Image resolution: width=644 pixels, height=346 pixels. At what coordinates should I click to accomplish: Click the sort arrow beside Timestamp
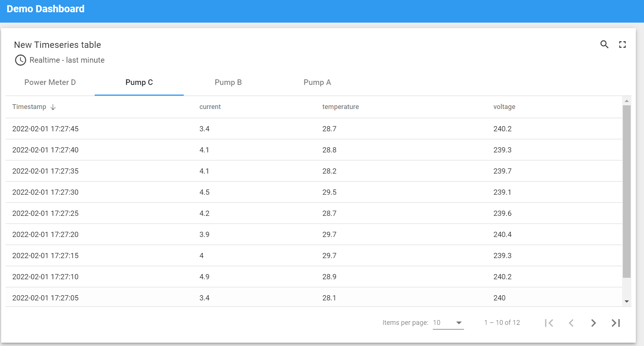coord(53,107)
